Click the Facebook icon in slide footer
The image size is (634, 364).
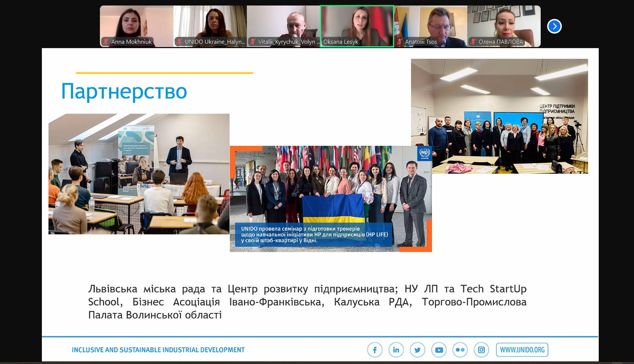click(x=375, y=350)
